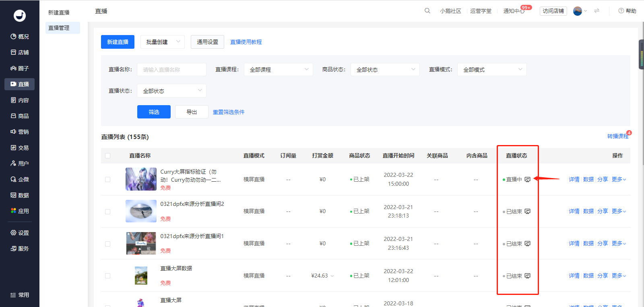Open big-screen icon for Curry大屏指标验证 row
Screen dimensions: 644x307
click(527, 179)
